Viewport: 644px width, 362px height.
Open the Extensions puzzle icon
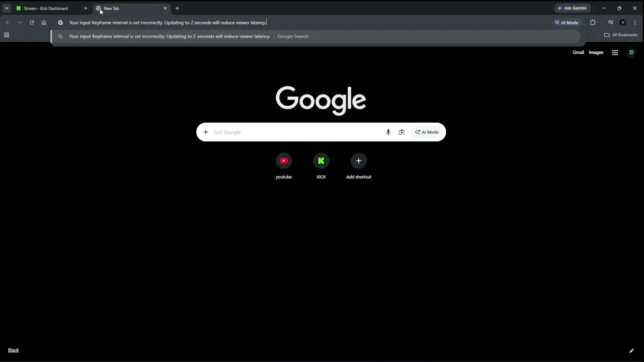(593, 23)
